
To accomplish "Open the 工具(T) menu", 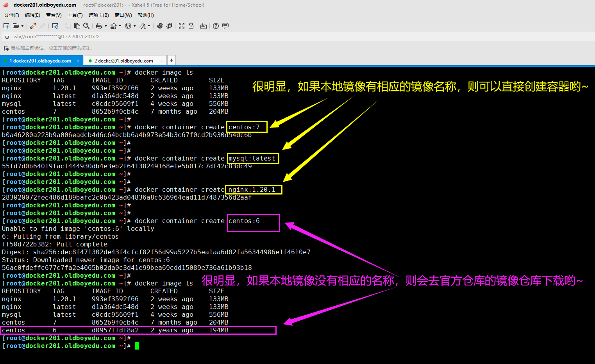I will [75, 15].
